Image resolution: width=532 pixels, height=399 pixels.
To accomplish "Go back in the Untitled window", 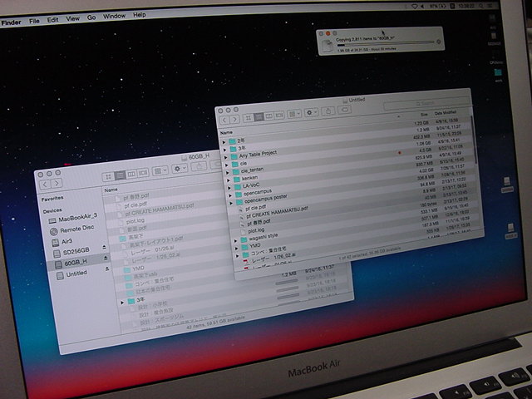I will (224, 120).
